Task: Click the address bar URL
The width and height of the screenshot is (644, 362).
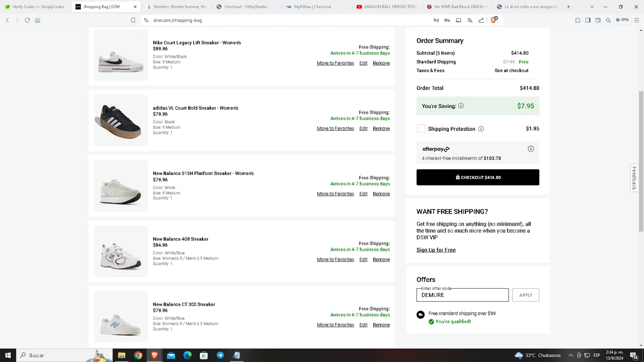Action: click(178, 20)
